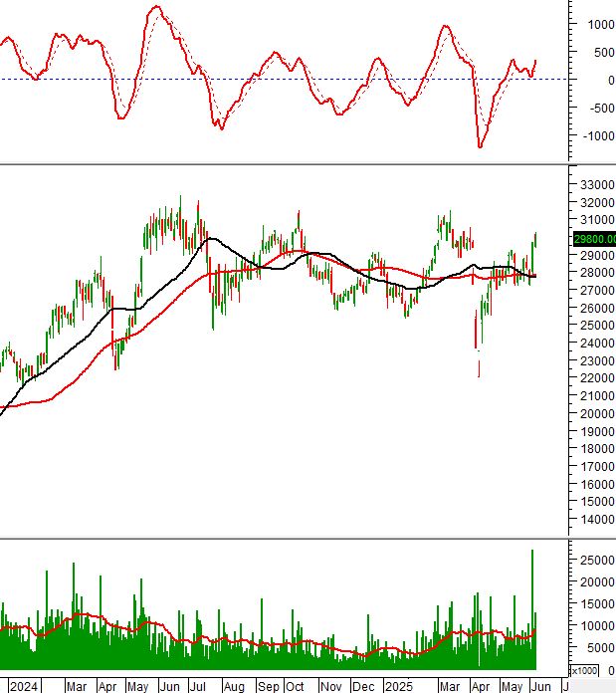Click the lowest red candlestick wick near 22000
The image size is (616, 693).
479,370
